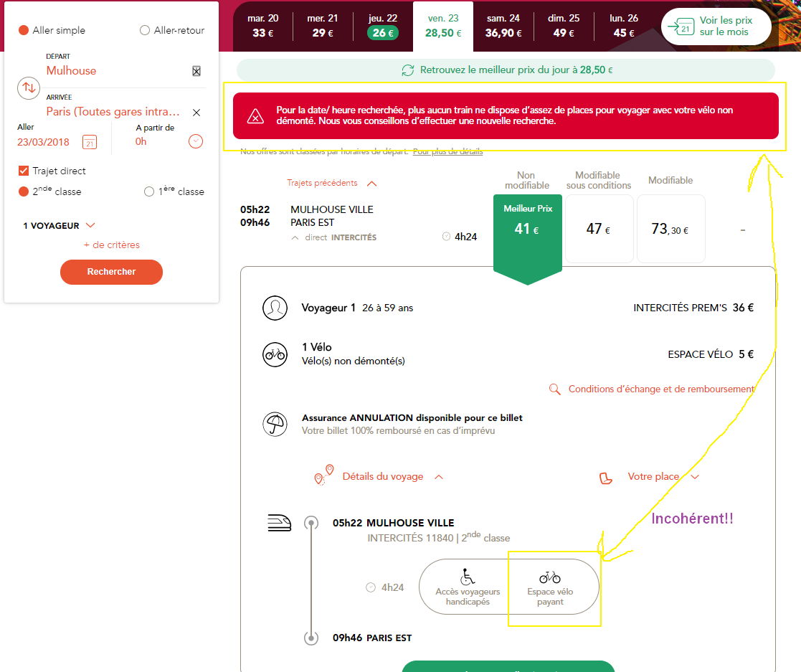The width and height of the screenshot is (801, 672).
Task: Show Trajets précédents
Action: click(x=331, y=183)
